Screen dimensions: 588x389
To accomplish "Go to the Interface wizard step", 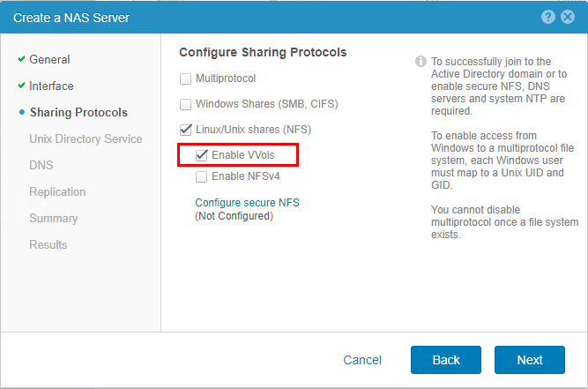I will pyautogui.click(x=51, y=86).
